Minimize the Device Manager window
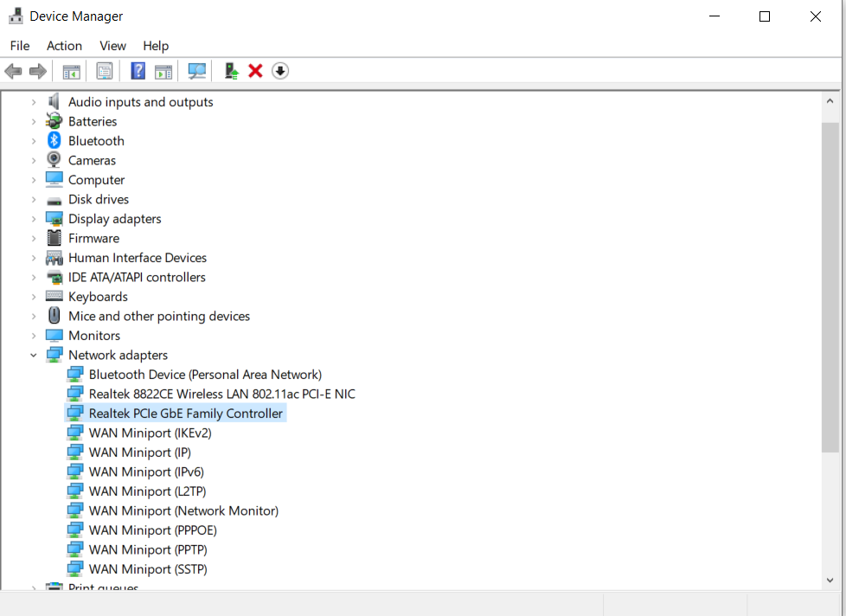 (715, 16)
